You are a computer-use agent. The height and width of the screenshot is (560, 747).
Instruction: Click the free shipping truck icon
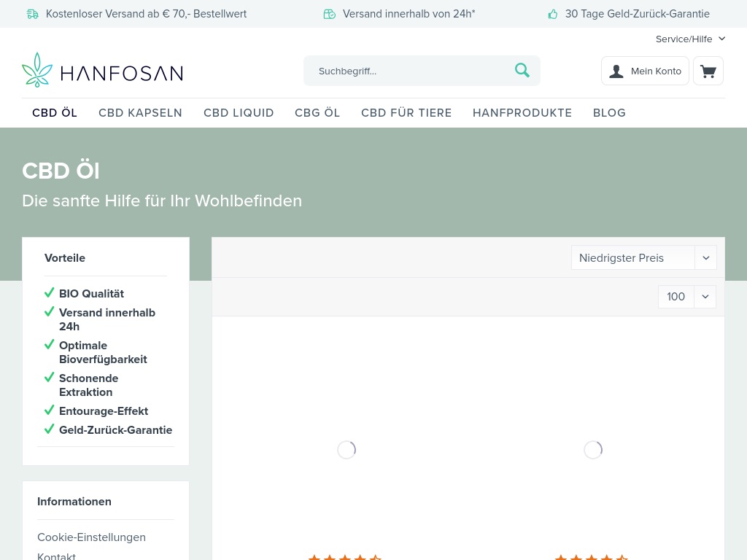32,14
